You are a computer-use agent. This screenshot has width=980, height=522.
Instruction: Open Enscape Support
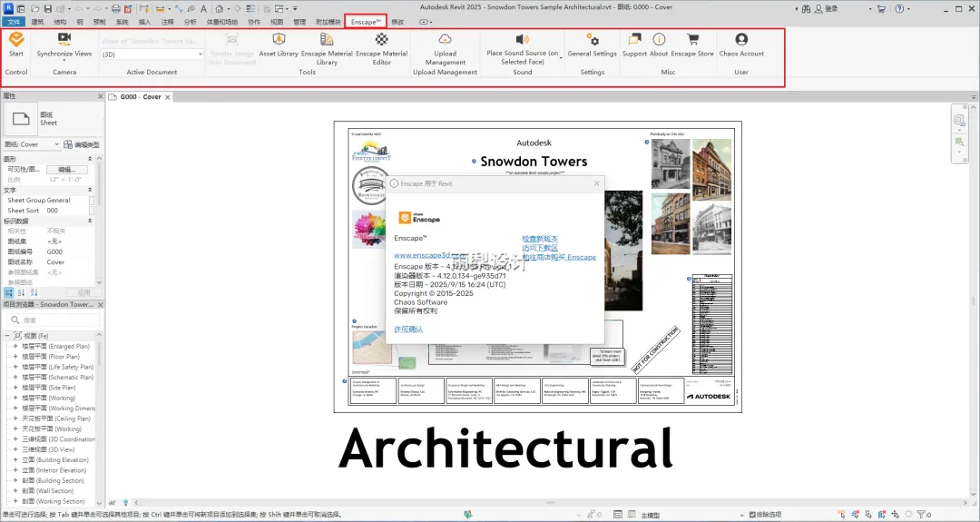coord(634,44)
